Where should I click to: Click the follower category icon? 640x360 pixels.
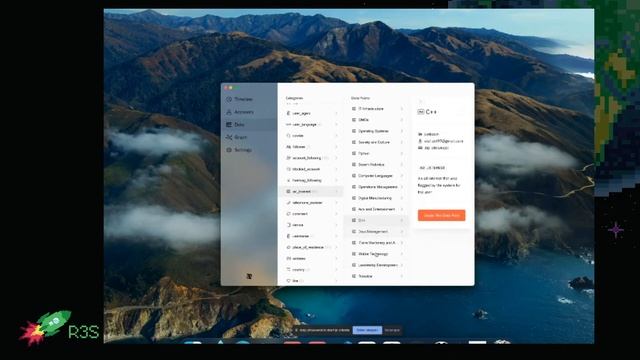tap(288, 147)
